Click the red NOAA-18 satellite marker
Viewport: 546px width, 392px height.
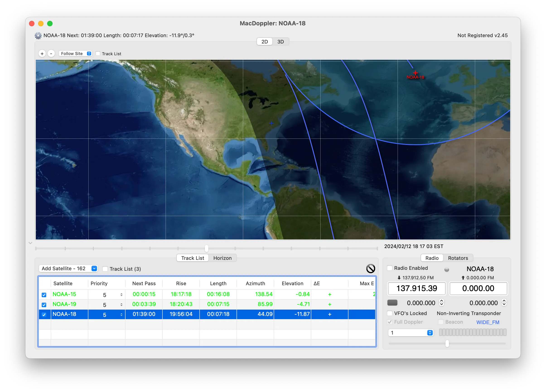point(415,73)
